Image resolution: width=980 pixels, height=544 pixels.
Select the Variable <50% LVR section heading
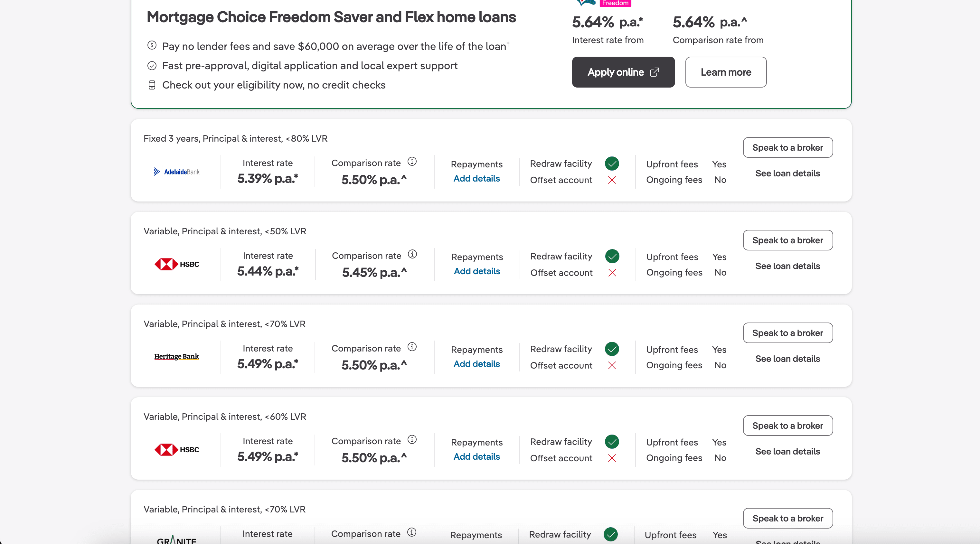click(224, 231)
